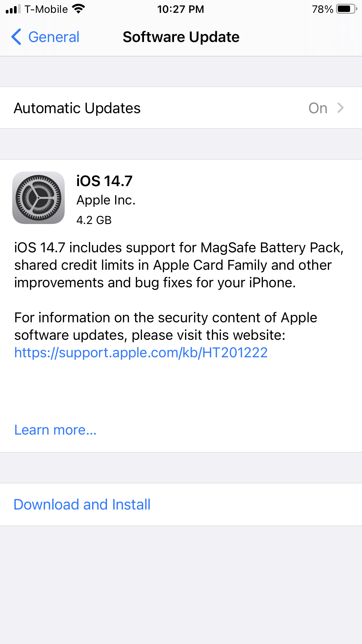Image resolution: width=362 pixels, height=644 pixels.
Task: Tap Learn more... link
Action: [x=55, y=430]
